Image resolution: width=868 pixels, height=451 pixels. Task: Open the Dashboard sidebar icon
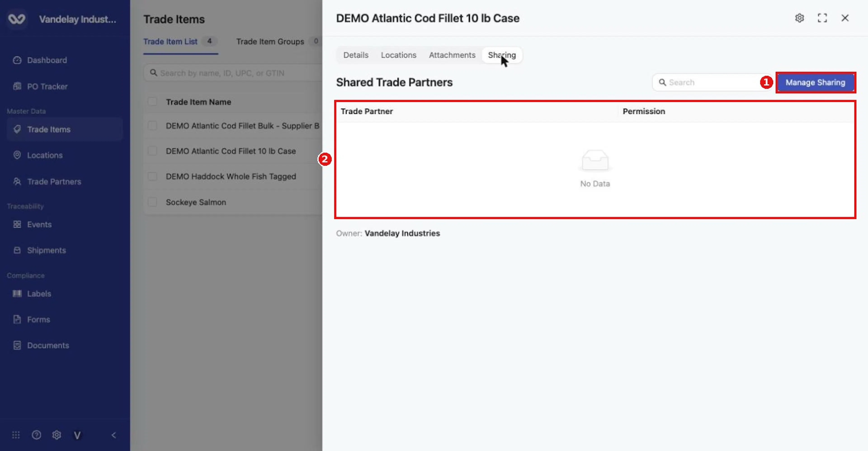pos(17,60)
